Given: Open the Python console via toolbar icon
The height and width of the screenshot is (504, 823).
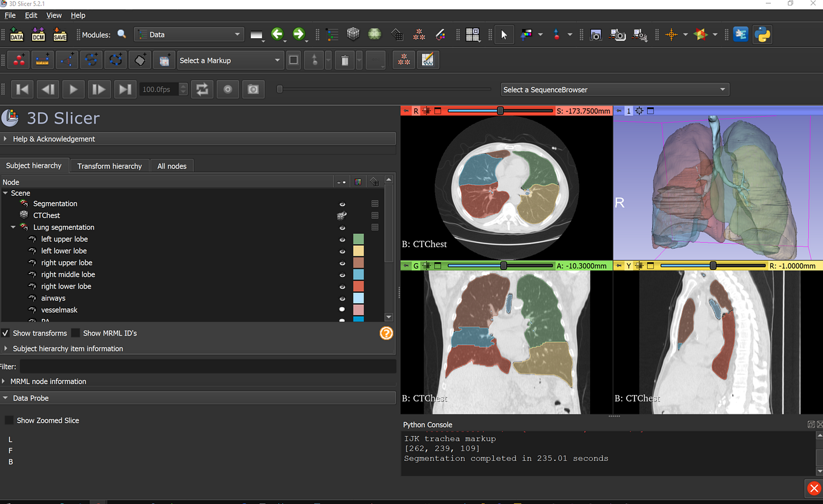Looking at the screenshot, I should point(762,35).
